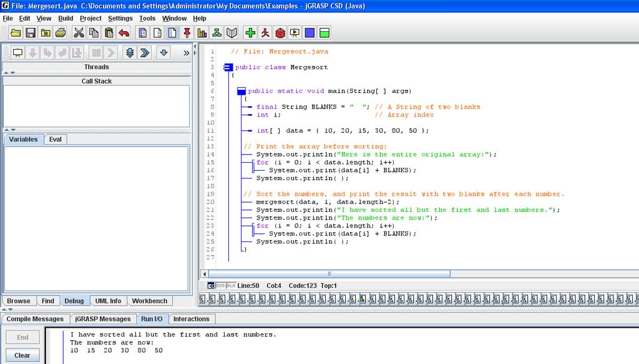Open the Tools menu
Viewport: 639px width, 364px height.
click(x=147, y=18)
